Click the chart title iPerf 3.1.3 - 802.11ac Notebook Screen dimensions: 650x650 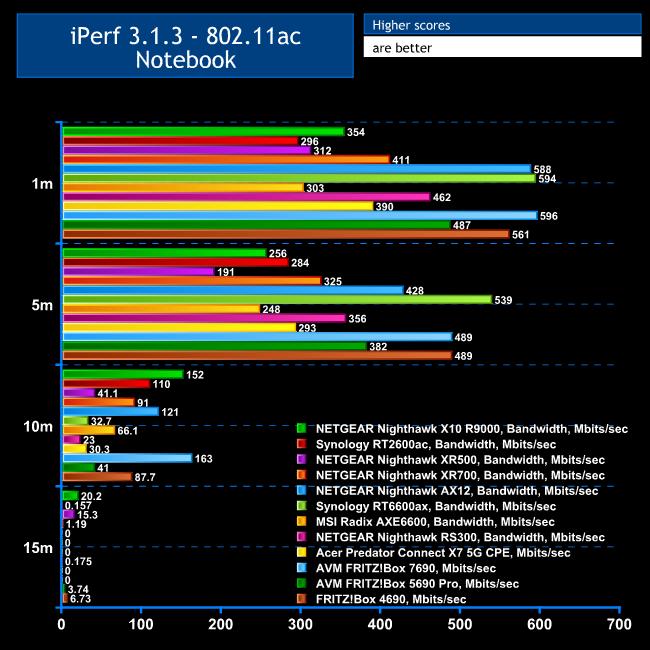tap(185, 47)
